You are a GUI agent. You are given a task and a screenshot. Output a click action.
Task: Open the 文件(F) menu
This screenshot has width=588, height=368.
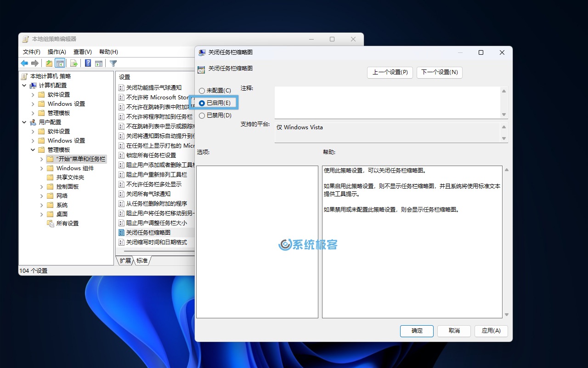[32, 52]
